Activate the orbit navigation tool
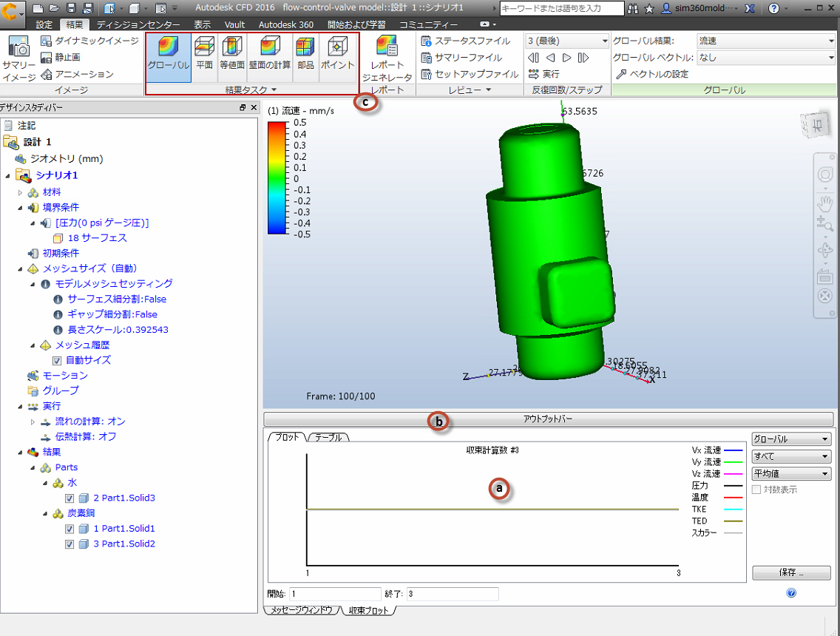 (825, 250)
